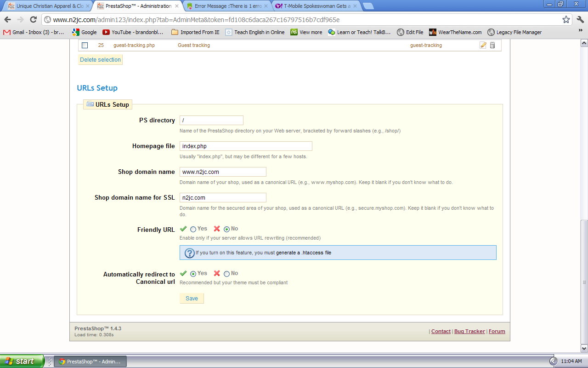Close the Error Message tab
This screenshot has height=368, width=588.
point(266,6)
